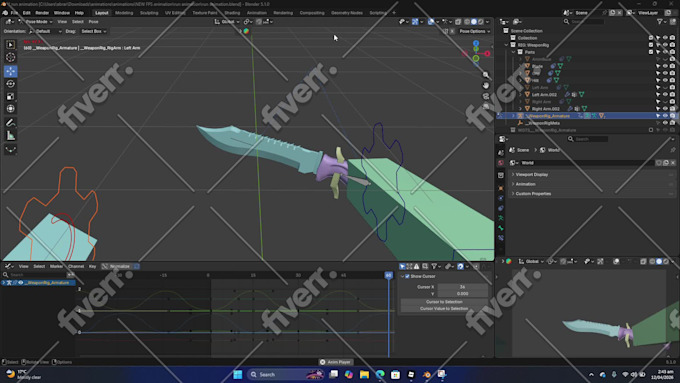Click the current frame marker in graph editor

click(389, 275)
